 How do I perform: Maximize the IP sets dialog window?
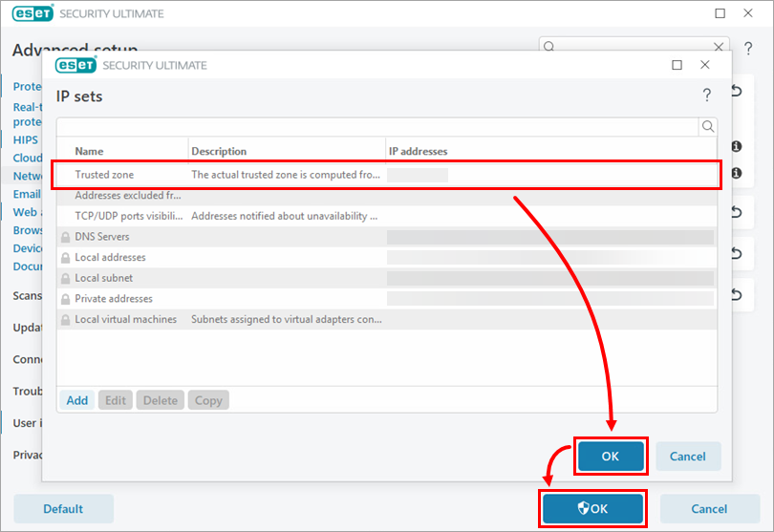(x=677, y=65)
